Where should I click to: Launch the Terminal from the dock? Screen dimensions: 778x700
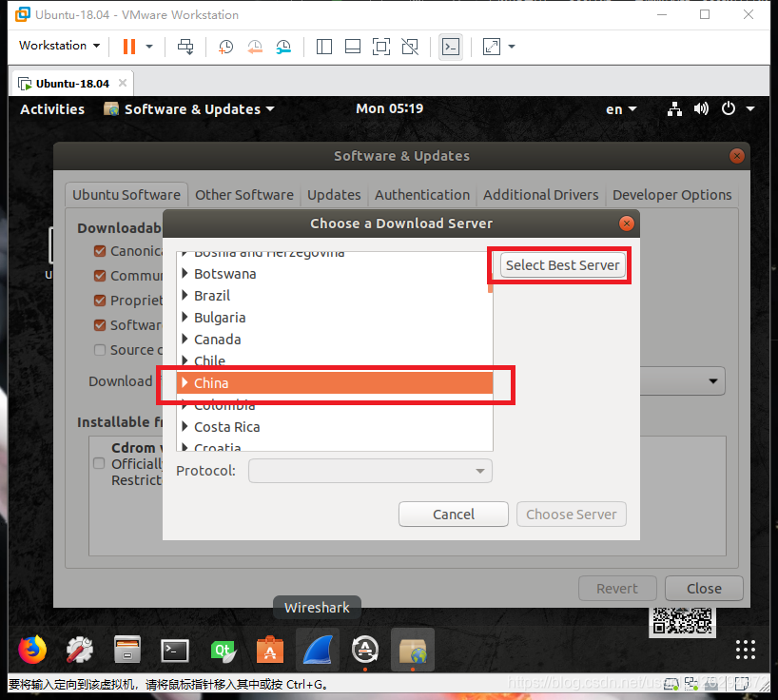175,650
